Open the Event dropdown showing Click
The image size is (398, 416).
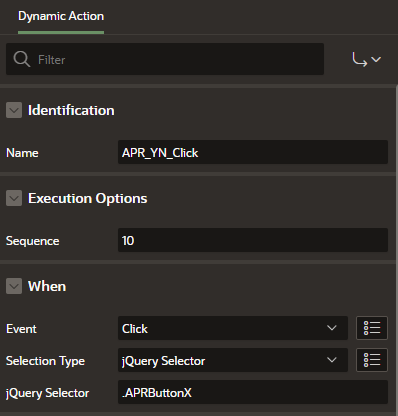[x=233, y=328]
